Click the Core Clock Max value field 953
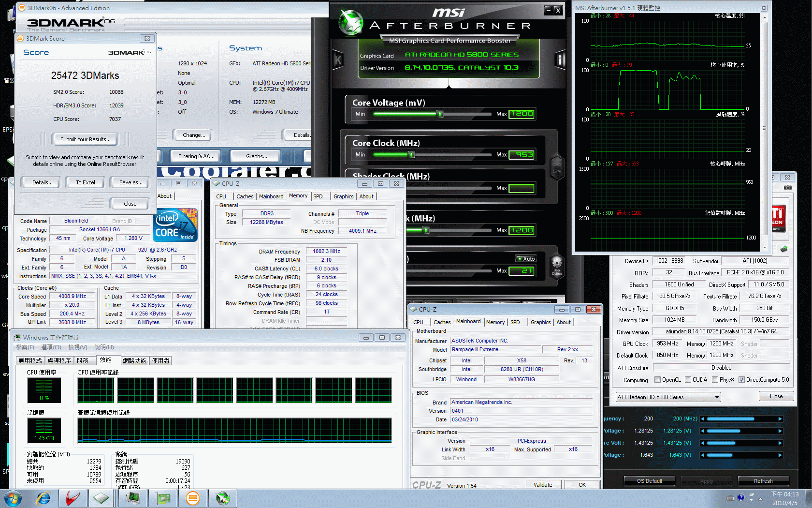The image size is (812, 508). 522,155
